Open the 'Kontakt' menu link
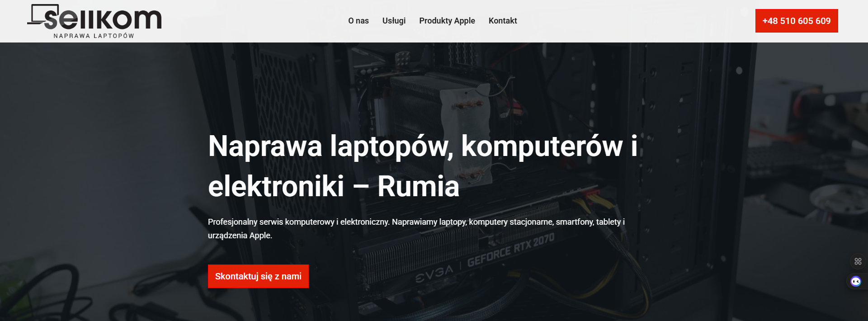 coord(503,21)
